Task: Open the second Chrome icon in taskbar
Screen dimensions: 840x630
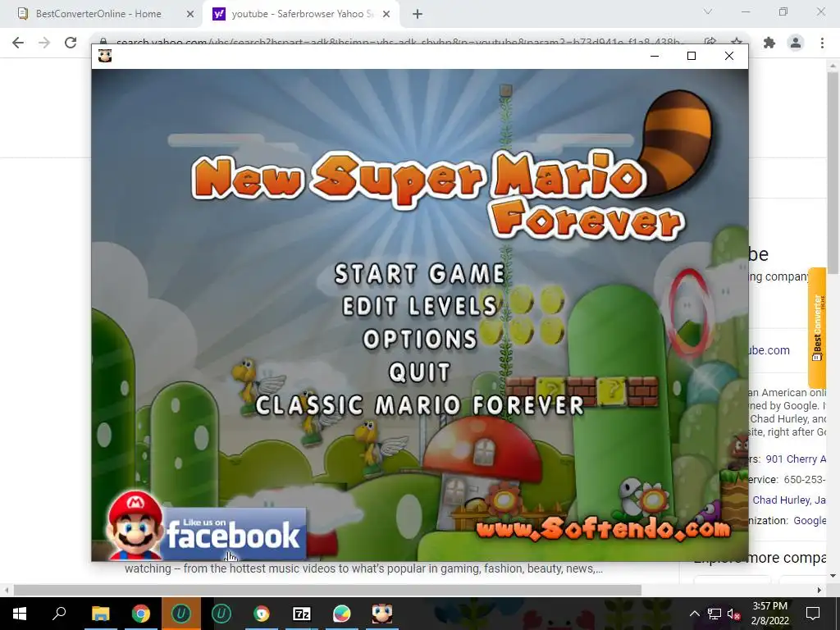Action: 262,614
